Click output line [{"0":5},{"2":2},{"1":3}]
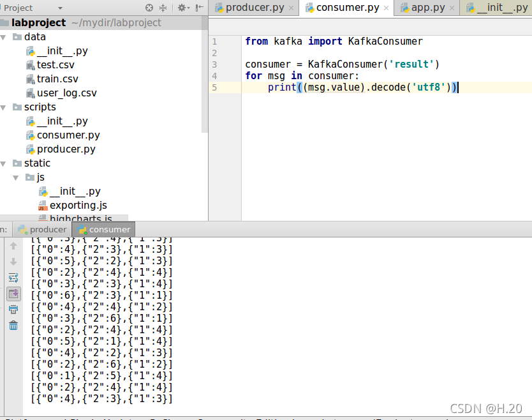The width and height of the screenshot is (532, 420). (x=102, y=261)
